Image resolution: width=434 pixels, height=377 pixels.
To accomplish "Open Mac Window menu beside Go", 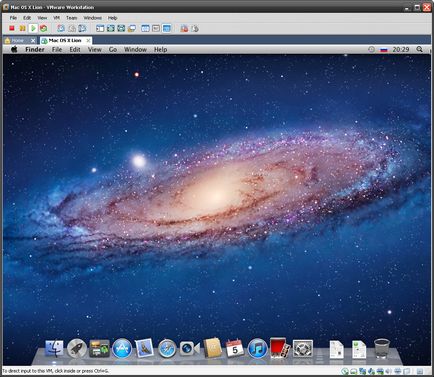I will (x=135, y=49).
